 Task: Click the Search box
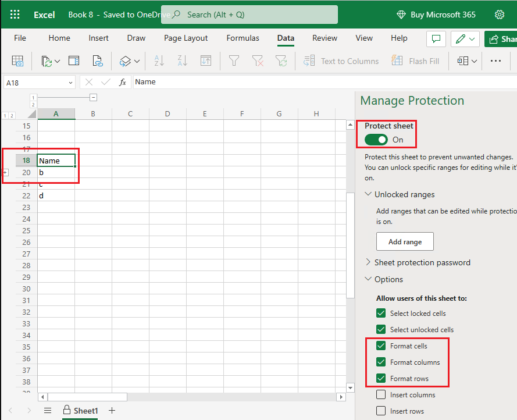249,15
